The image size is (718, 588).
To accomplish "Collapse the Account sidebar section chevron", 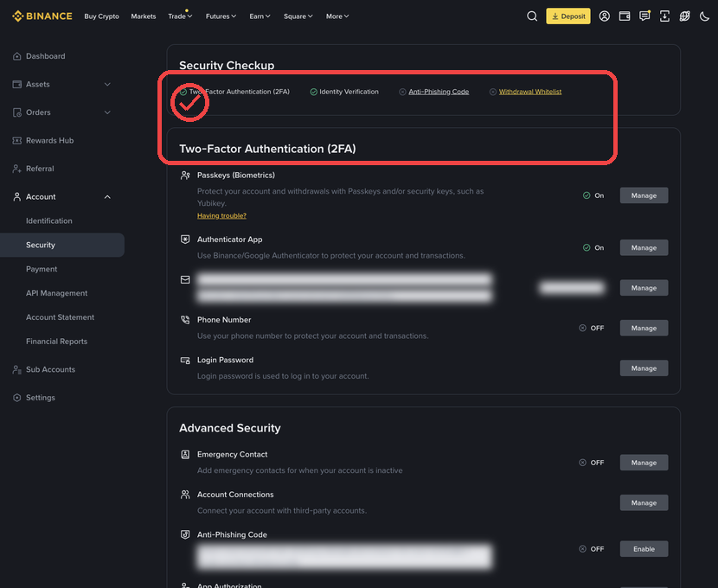I will tap(107, 197).
